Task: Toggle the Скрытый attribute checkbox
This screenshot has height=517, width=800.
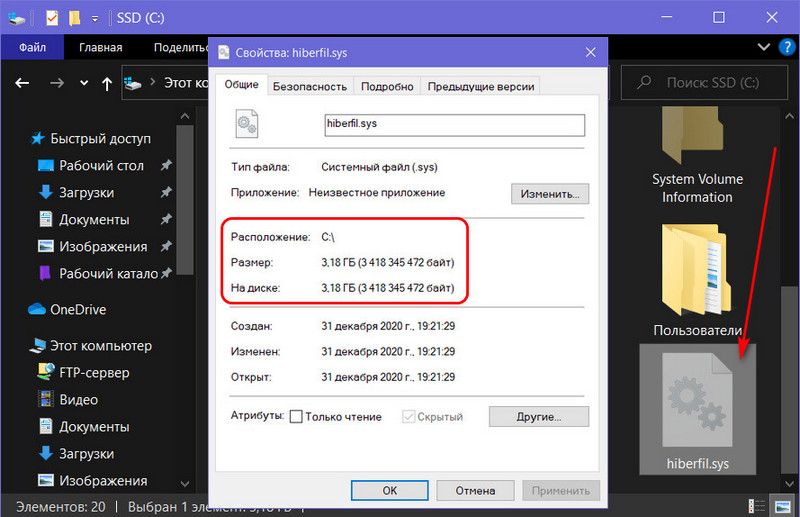Action: tap(410, 416)
